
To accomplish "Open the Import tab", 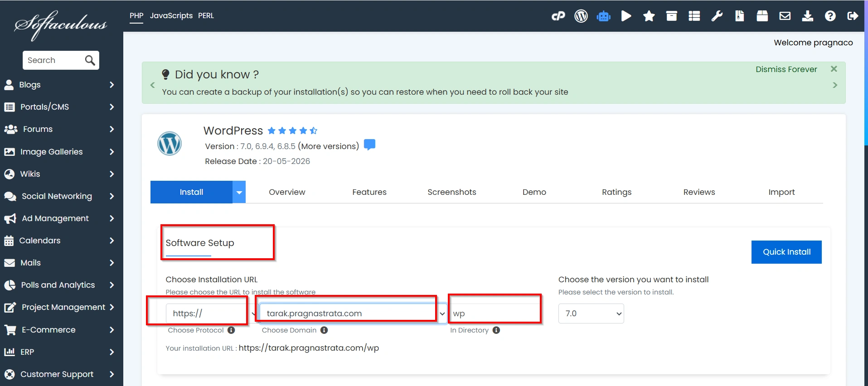I will coord(781,192).
